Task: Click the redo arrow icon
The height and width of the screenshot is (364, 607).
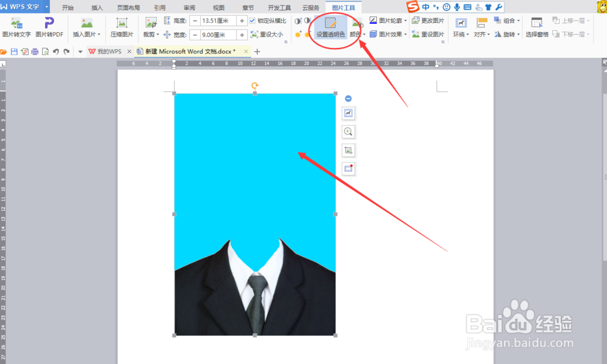Action: (x=67, y=52)
